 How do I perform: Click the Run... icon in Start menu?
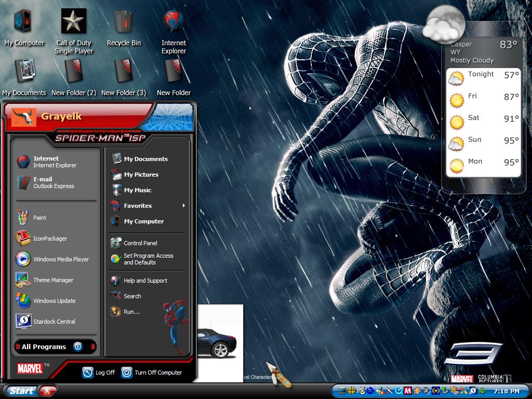coord(116,312)
